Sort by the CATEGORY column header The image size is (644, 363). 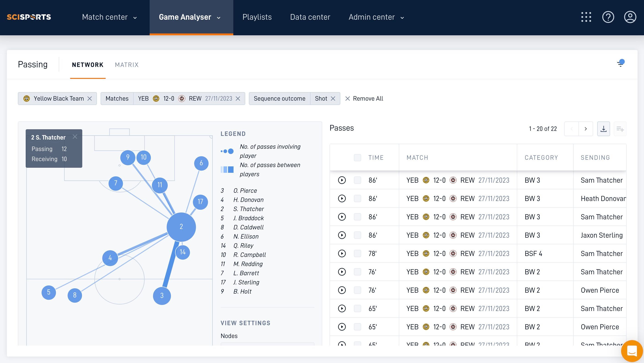tap(541, 157)
